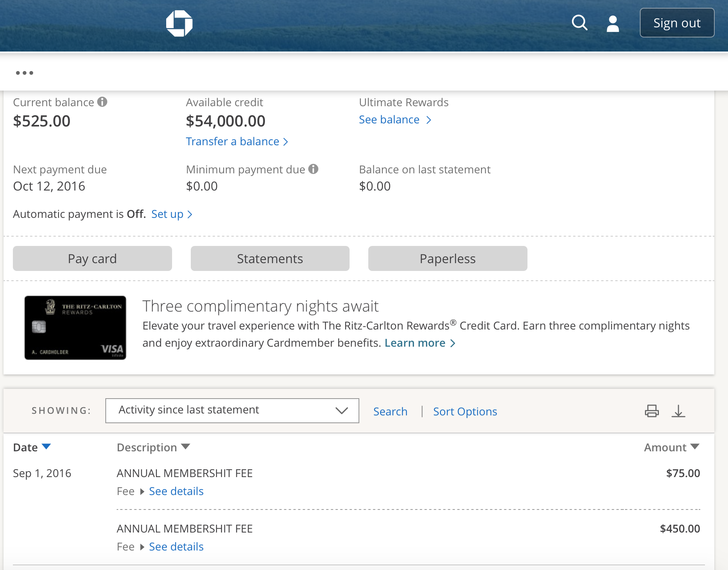Viewport: 728px width, 570px height.
Task: Open the Statements button
Action: pyautogui.click(x=270, y=258)
